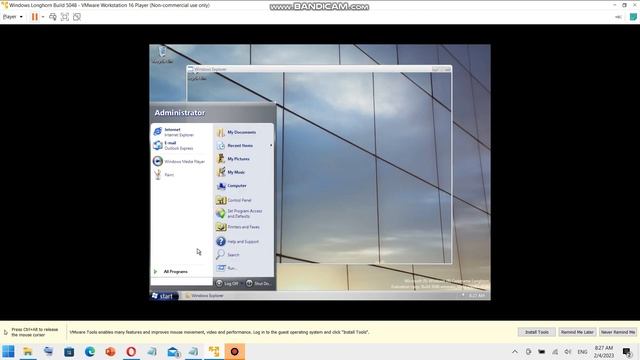Click the Log Off button
Screen dimensions: 640x360
(227, 283)
